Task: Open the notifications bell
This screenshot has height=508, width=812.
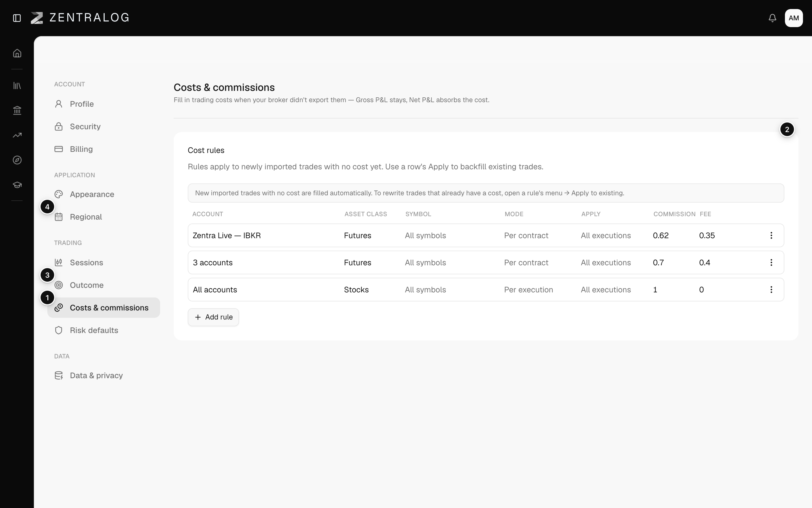Action: [x=772, y=18]
